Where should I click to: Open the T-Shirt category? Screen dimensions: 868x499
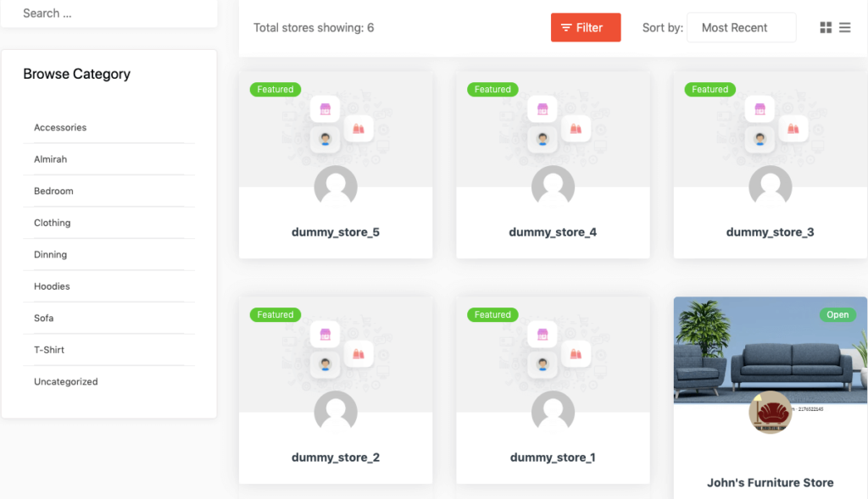48,350
